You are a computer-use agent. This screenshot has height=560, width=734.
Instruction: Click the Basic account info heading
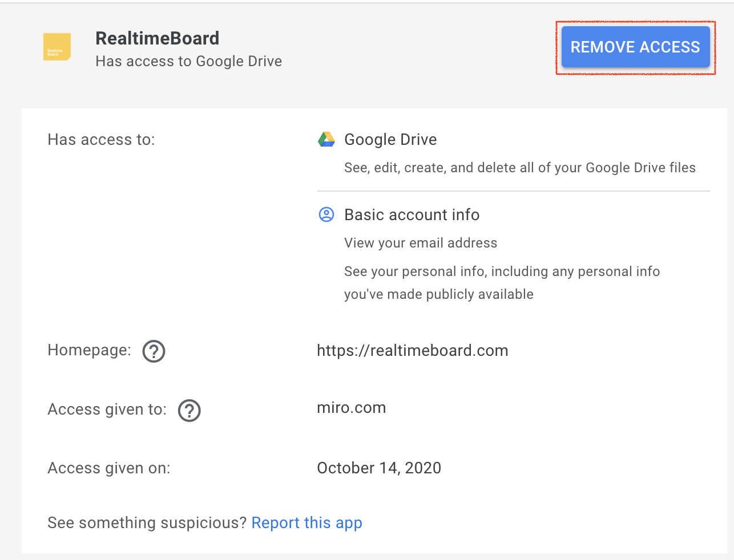(x=412, y=215)
